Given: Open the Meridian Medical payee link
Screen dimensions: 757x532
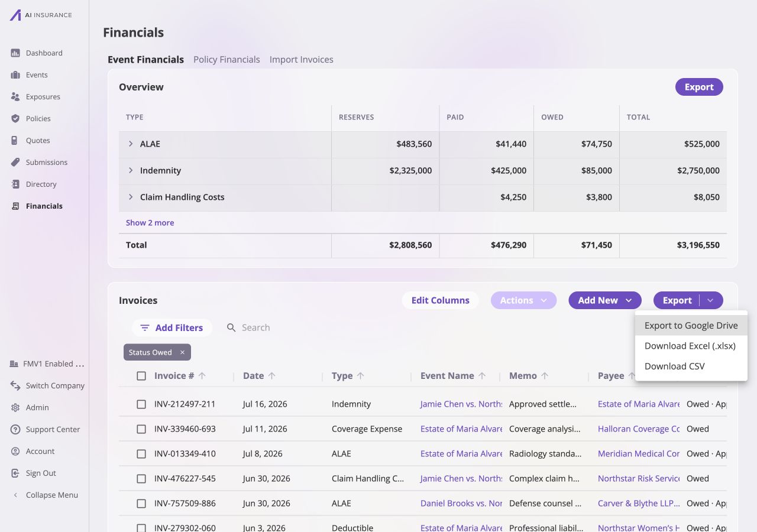Looking at the screenshot, I should pos(639,454).
